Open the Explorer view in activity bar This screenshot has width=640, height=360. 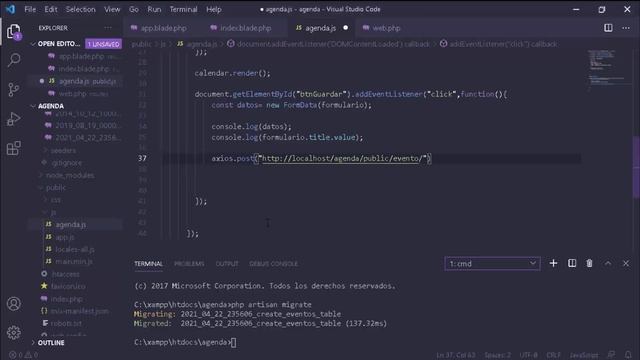click(x=13, y=31)
